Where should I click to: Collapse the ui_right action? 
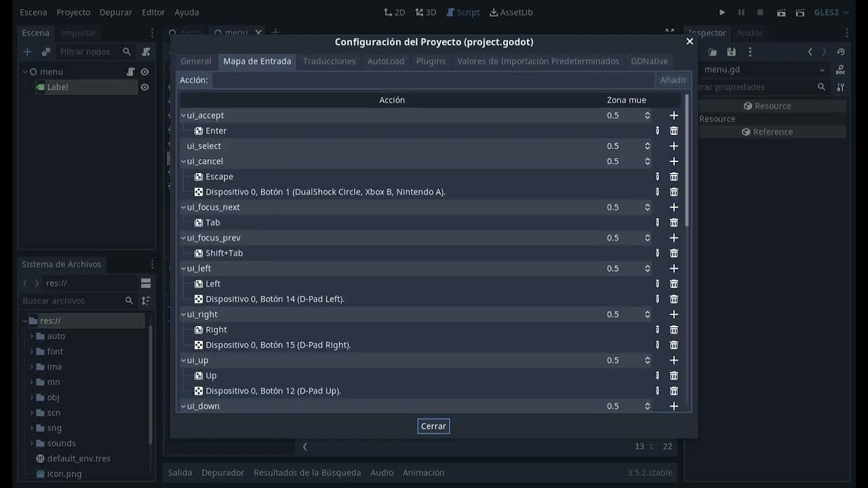[x=183, y=314]
